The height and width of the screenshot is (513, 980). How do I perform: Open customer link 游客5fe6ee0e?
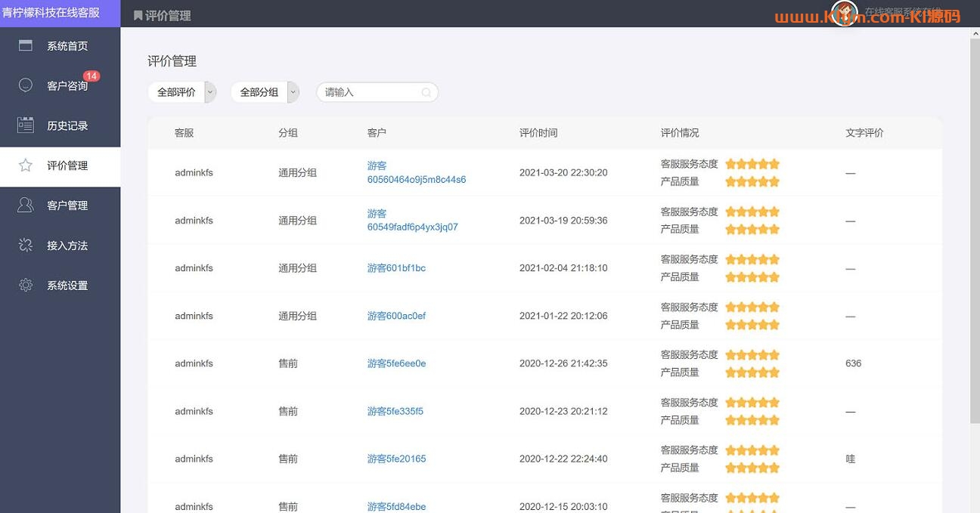[x=396, y=363]
